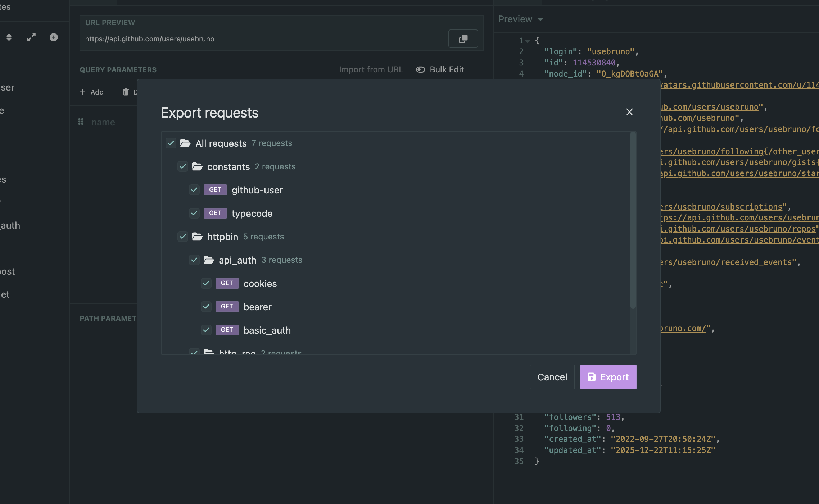Uncheck the github-user request checkbox
Viewport: 819px width, 504px height.
coord(194,190)
